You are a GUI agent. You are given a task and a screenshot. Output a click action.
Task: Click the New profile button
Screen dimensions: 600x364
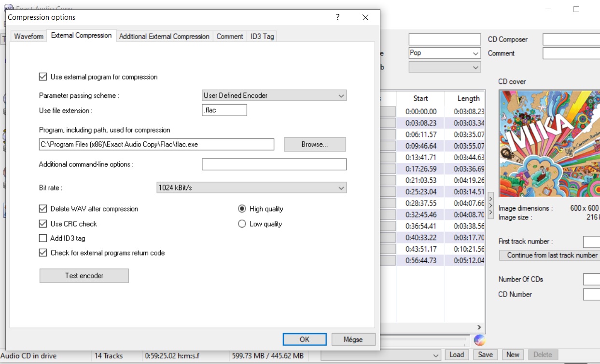point(513,355)
